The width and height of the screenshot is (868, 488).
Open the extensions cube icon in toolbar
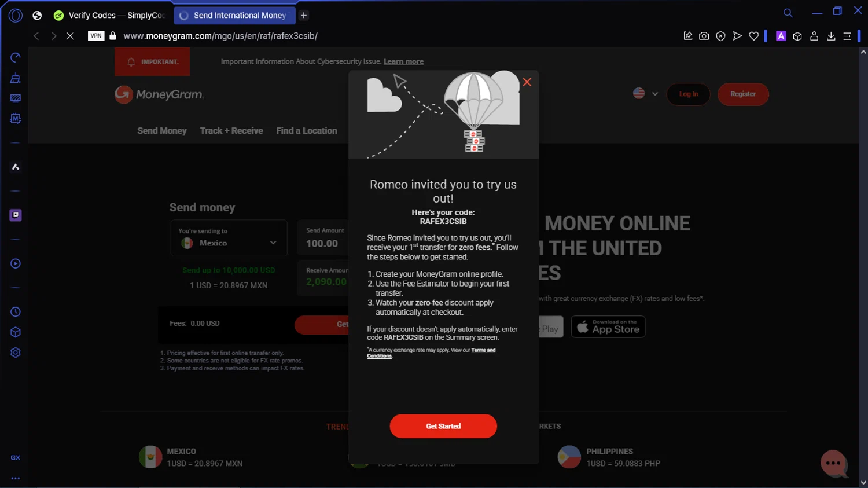pos(797,36)
